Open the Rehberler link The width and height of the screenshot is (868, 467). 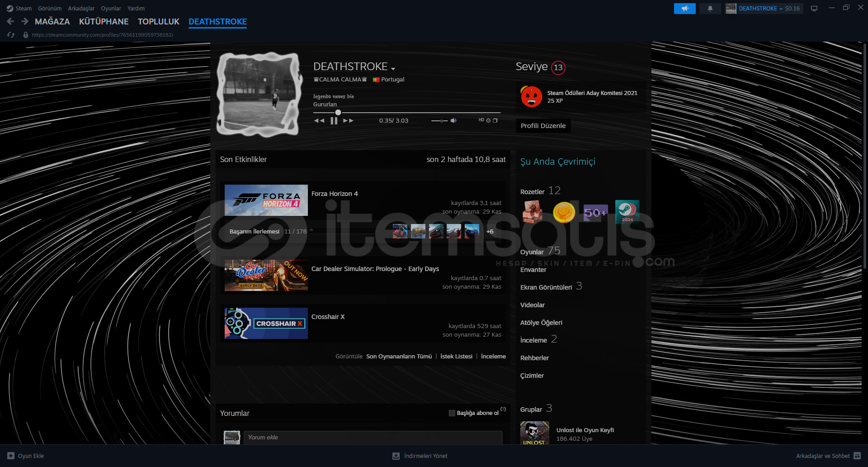(x=534, y=358)
